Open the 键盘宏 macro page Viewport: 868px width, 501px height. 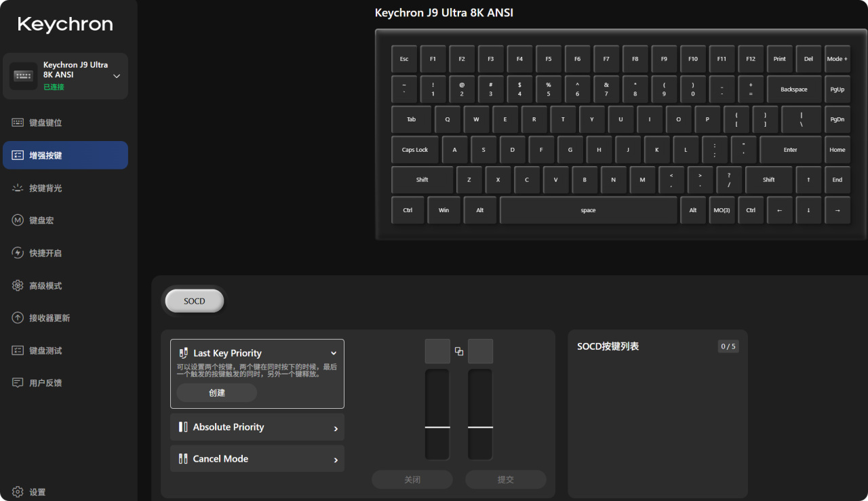[65, 220]
